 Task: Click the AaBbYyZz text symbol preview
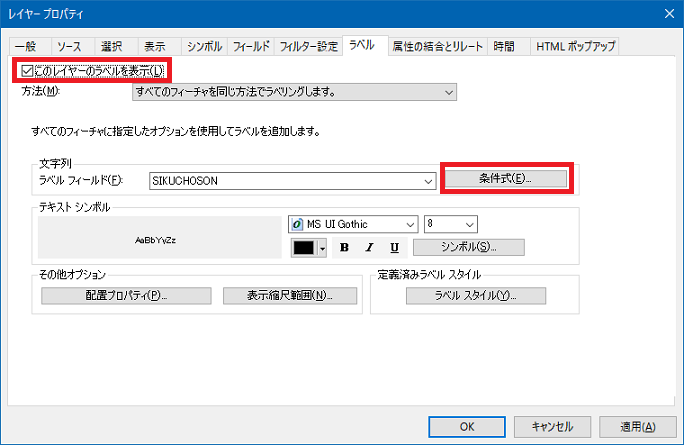160,237
